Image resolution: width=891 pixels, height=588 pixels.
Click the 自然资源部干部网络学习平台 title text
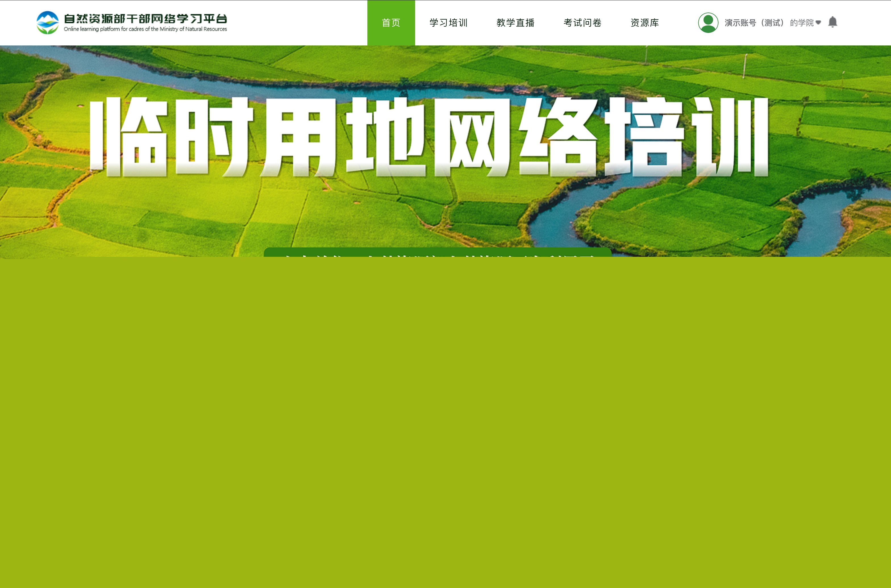coord(146,18)
